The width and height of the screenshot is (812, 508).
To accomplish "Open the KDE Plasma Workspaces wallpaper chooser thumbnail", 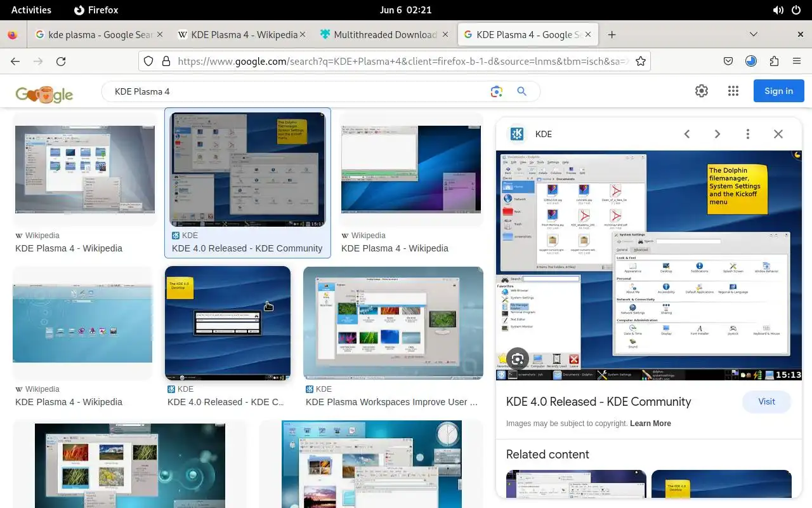I will pos(393,323).
